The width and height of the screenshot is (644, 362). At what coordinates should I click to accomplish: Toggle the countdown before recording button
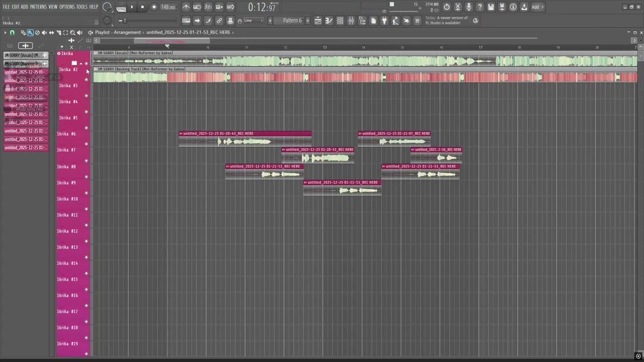(x=208, y=7)
